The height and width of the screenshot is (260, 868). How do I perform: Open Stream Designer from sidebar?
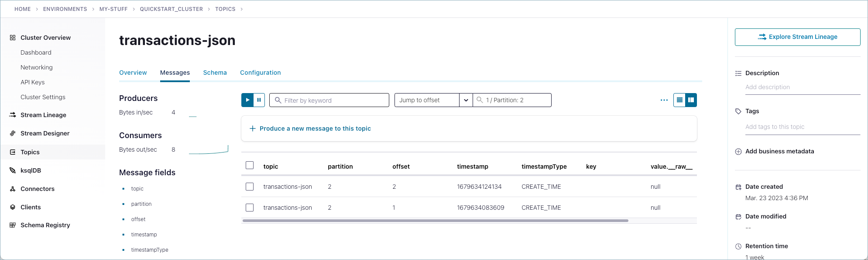click(45, 133)
